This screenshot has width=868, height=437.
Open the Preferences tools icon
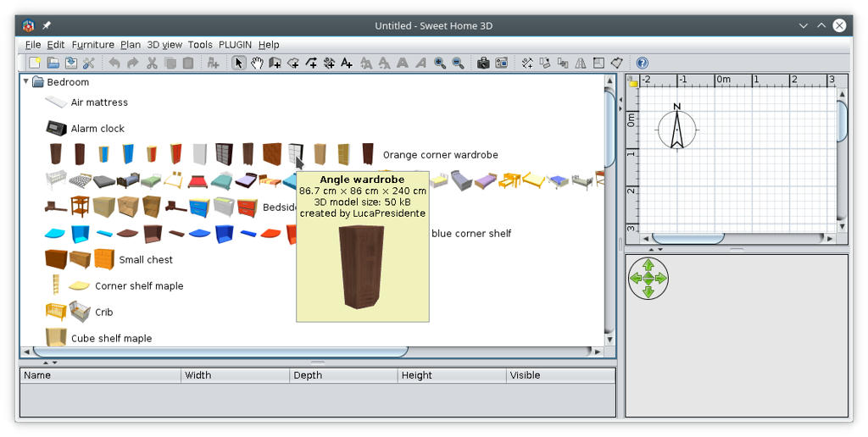(88, 63)
